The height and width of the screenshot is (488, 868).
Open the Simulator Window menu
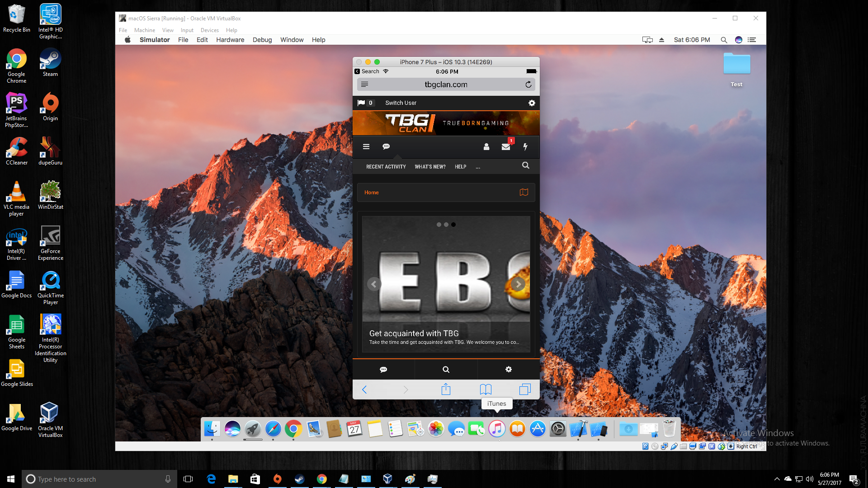click(292, 40)
